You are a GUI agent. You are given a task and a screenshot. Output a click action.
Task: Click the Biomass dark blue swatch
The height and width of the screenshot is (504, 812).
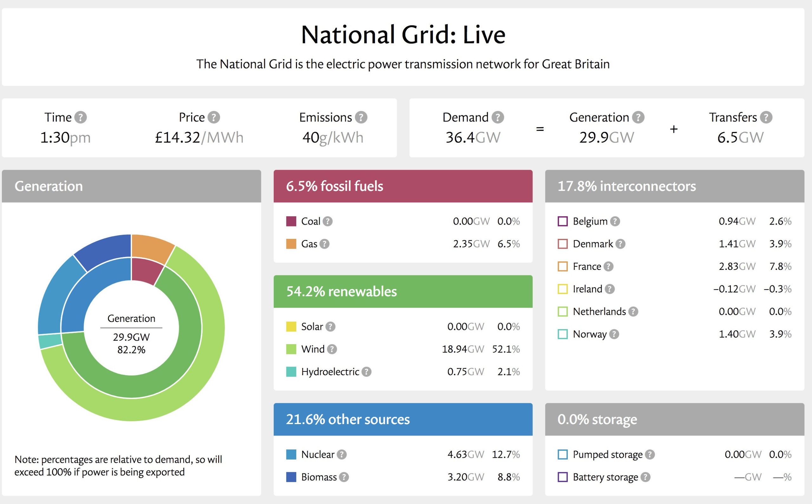(291, 477)
